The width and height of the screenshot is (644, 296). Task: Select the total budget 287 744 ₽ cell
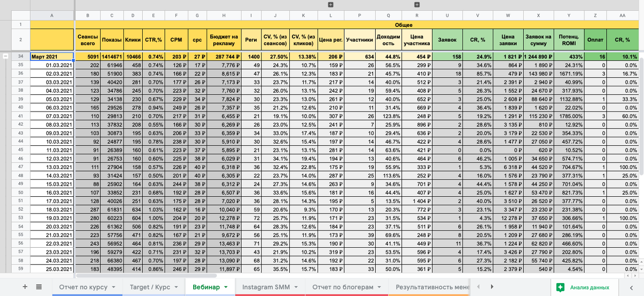coord(223,56)
